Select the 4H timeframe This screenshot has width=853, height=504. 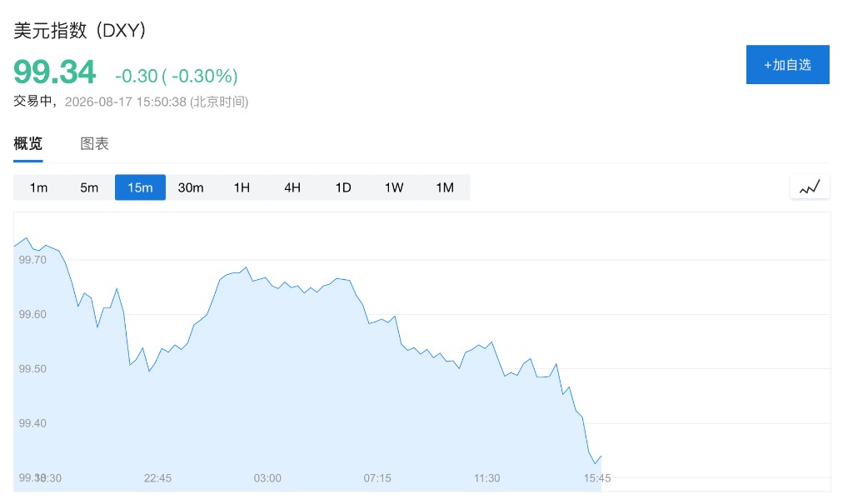[292, 187]
